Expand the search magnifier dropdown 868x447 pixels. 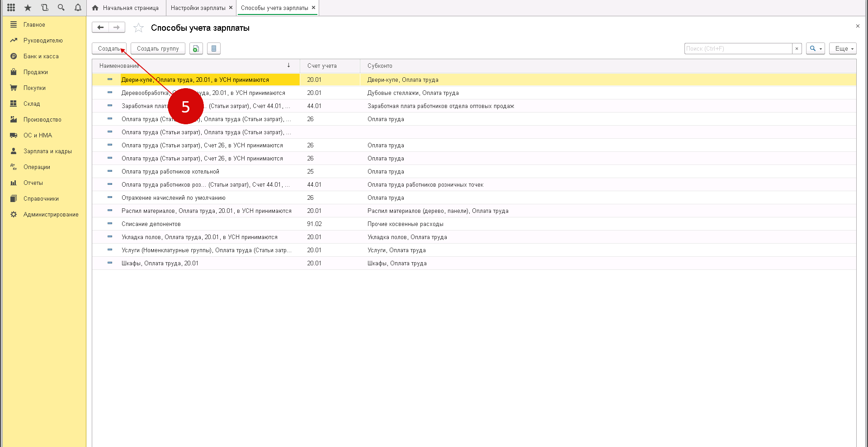[x=815, y=48]
